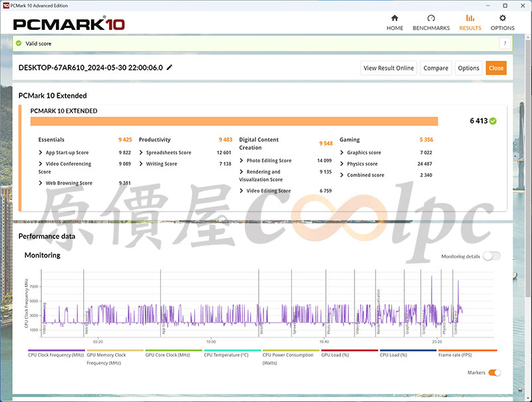Click the pencil icon to rename result

coord(170,67)
